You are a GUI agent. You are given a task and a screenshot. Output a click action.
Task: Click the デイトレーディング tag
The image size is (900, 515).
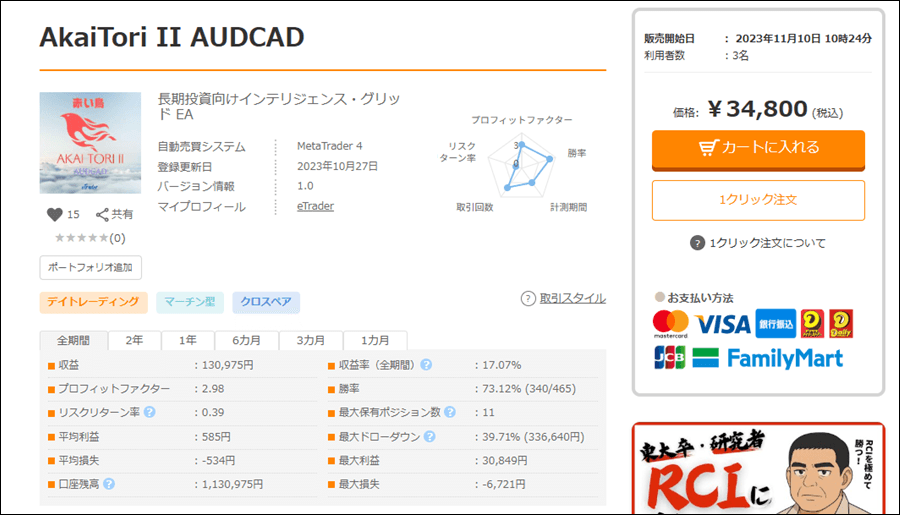click(93, 302)
